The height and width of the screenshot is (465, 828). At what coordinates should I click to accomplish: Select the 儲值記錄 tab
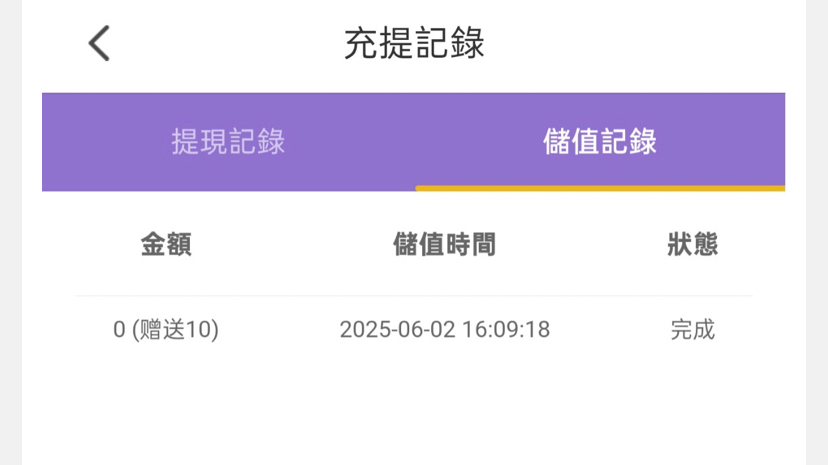coord(599,142)
